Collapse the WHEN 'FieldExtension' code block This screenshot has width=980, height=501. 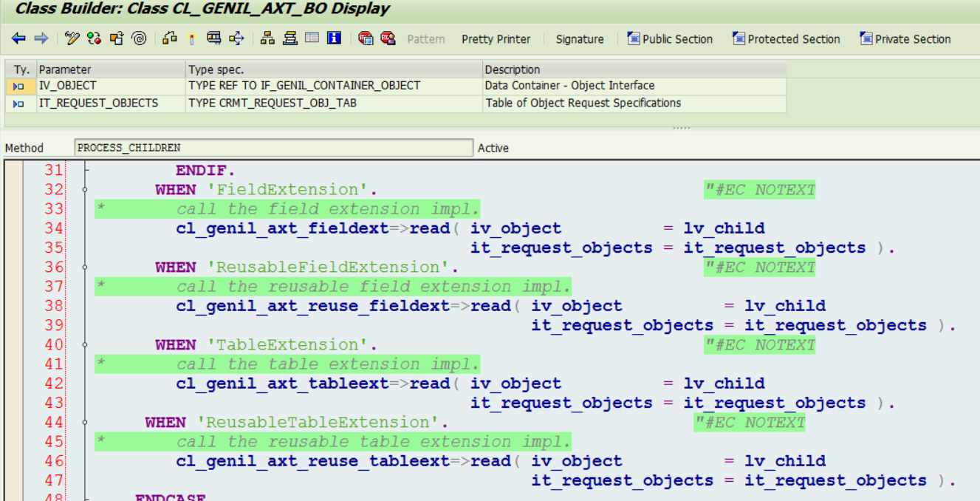pyautogui.click(x=86, y=190)
